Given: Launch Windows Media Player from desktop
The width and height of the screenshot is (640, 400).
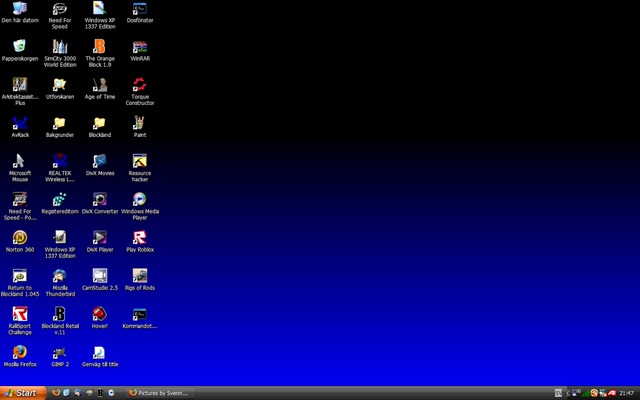Looking at the screenshot, I should coord(140,207).
